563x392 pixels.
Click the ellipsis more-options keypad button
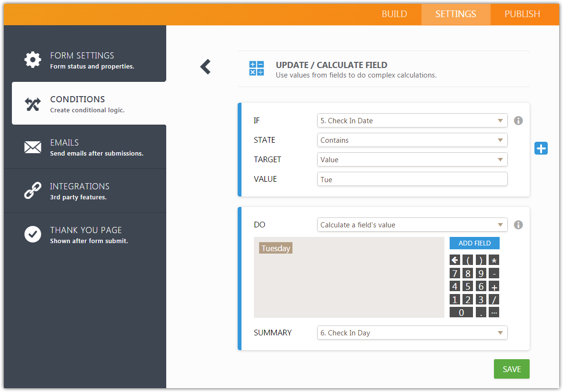[x=494, y=313]
